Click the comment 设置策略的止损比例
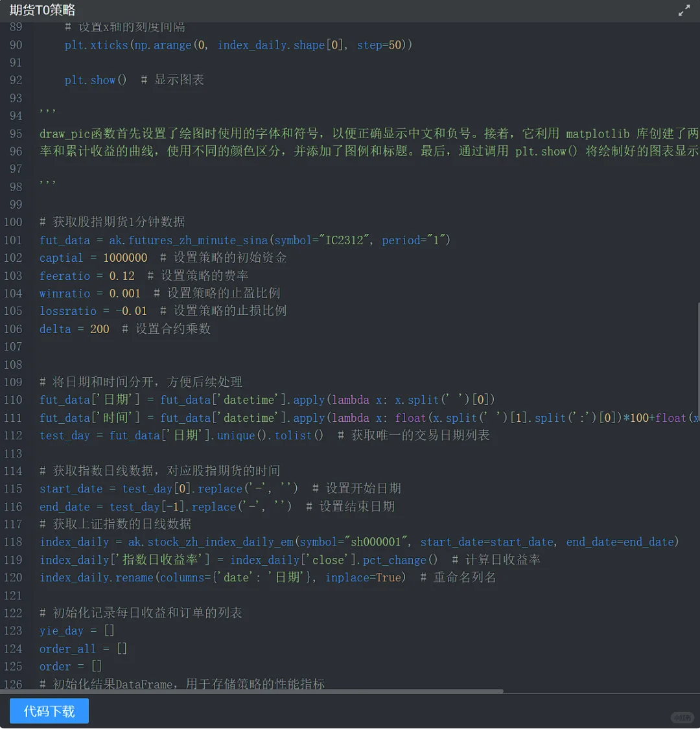Image resolution: width=700 pixels, height=729 pixels. (223, 310)
